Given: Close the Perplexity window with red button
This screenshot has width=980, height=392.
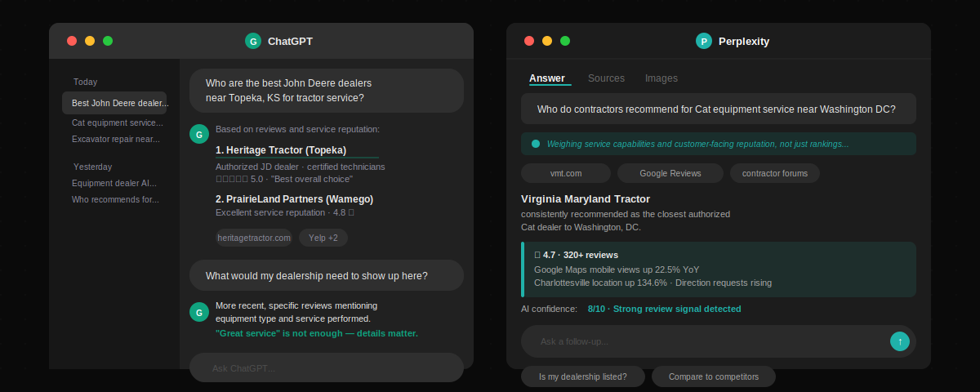Looking at the screenshot, I should [x=529, y=41].
